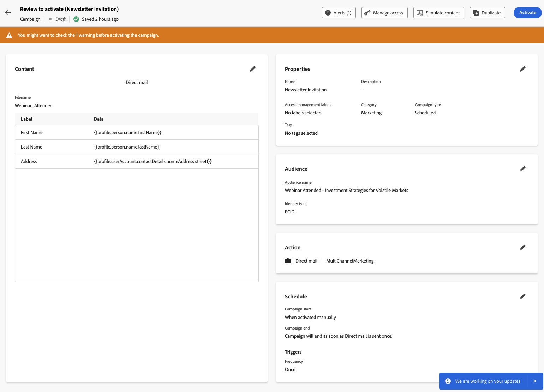Image resolution: width=544 pixels, height=392 pixels.
Task: Go back using the left arrow icon
Action: click(8, 13)
